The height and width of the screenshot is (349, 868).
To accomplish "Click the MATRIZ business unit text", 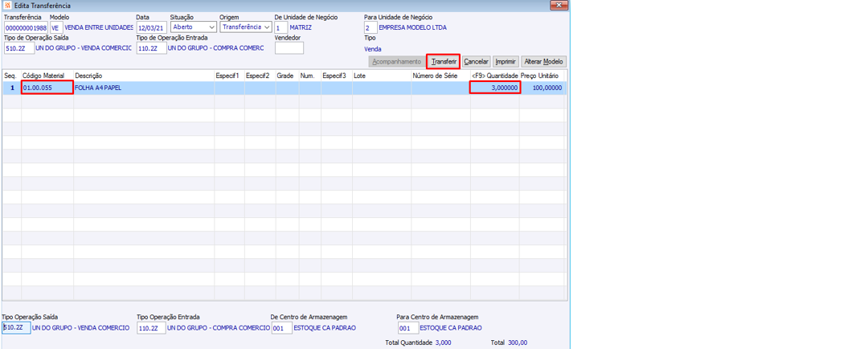I will coord(301,27).
